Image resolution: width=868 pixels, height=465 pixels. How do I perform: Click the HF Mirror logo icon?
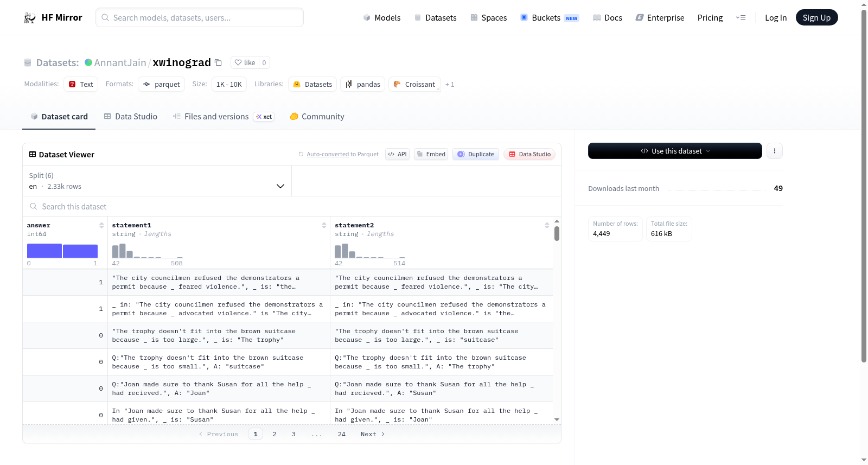click(x=30, y=17)
